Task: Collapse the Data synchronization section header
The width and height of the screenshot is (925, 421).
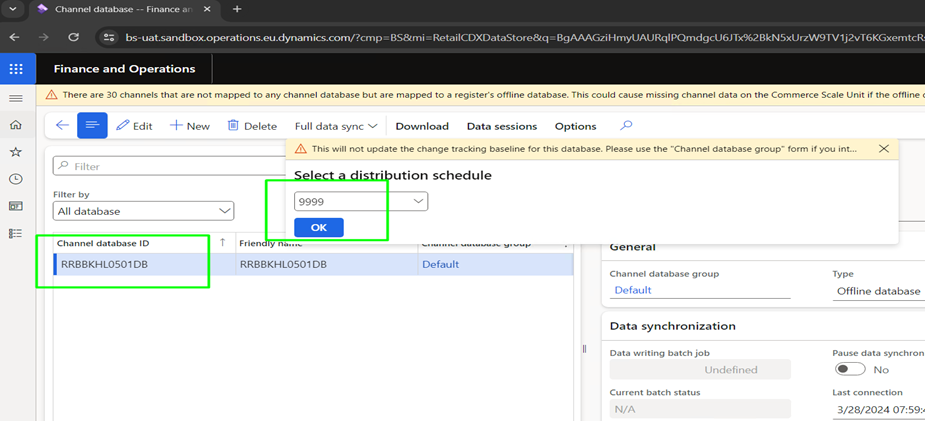Action: pyautogui.click(x=673, y=326)
